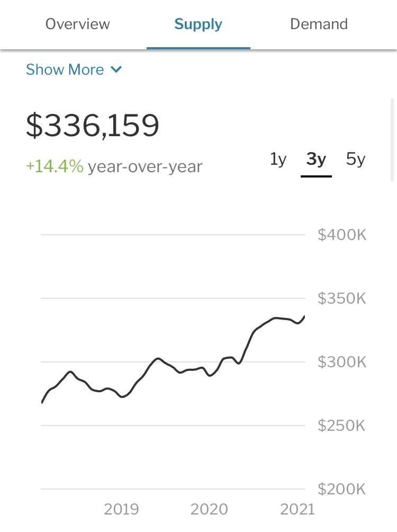
Task: Click the vertical scrollbar on right edge
Action: pos(392,139)
